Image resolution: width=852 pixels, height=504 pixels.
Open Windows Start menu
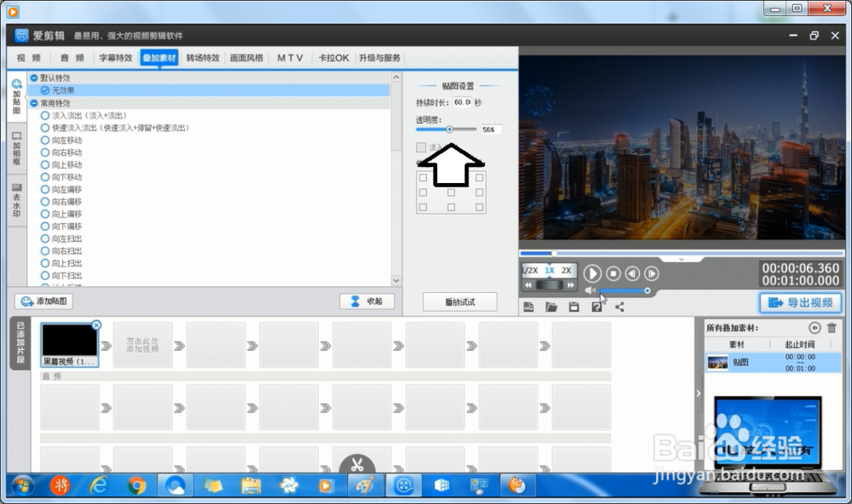coord(22,485)
